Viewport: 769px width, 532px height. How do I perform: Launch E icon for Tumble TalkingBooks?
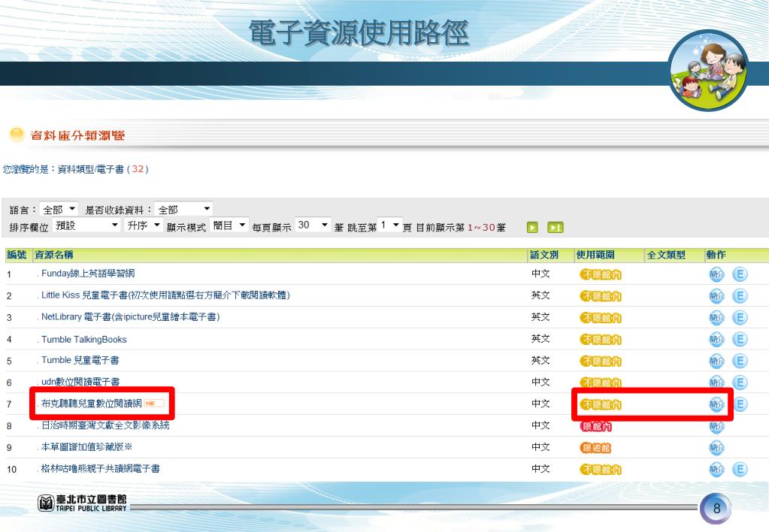[x=740, y=339]
